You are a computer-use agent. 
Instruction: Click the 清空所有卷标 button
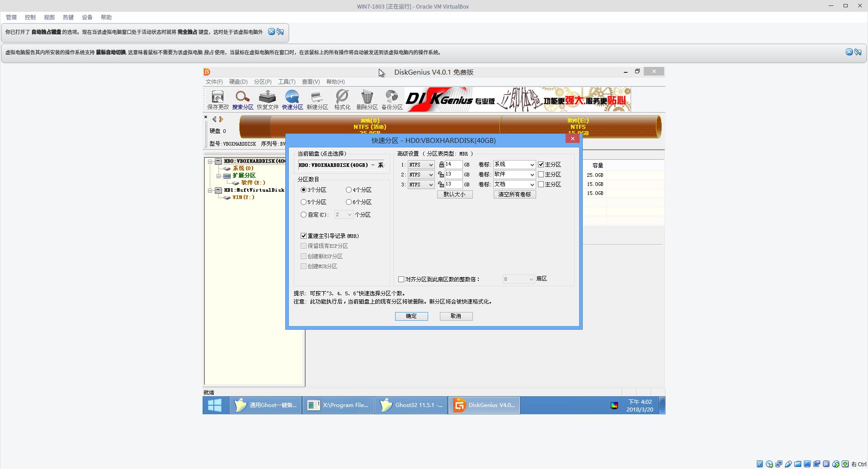click(514, 194)
